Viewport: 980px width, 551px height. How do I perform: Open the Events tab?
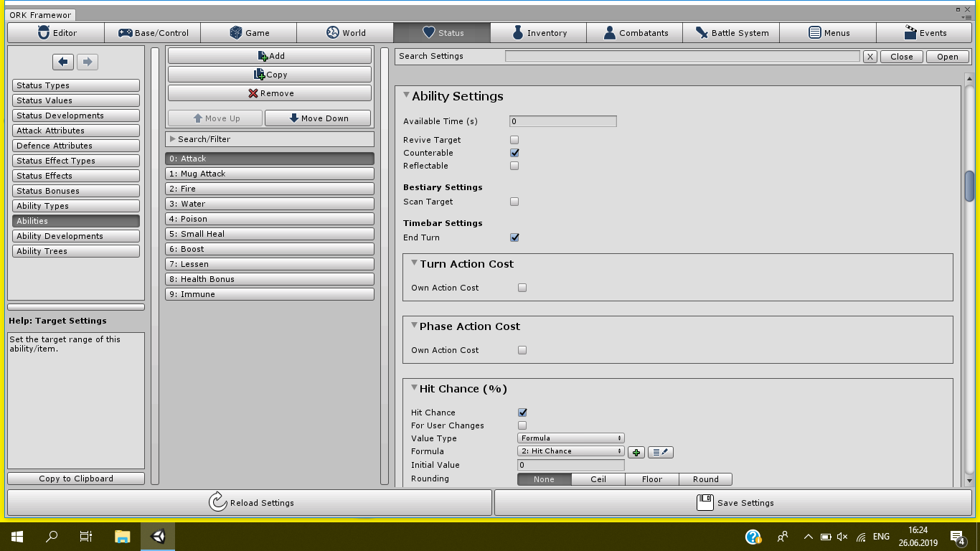pyautogui.click(x=924, y=33)
